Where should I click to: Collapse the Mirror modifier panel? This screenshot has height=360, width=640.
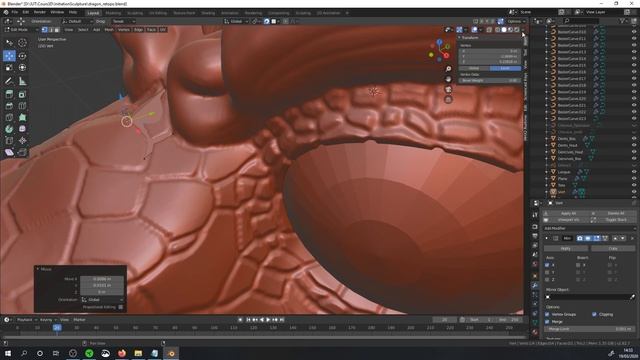547,238
